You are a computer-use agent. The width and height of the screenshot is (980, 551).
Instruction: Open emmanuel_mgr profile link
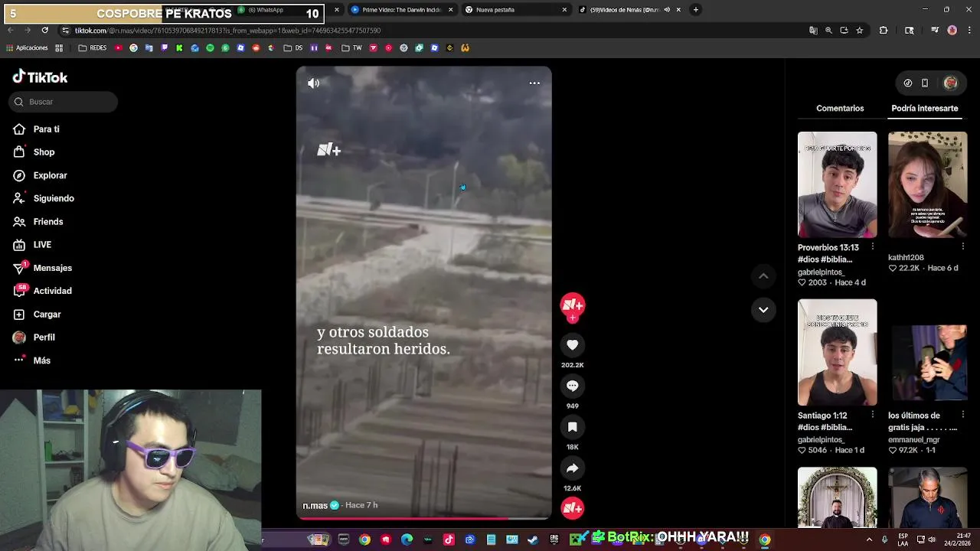click(x=913, y=440)
